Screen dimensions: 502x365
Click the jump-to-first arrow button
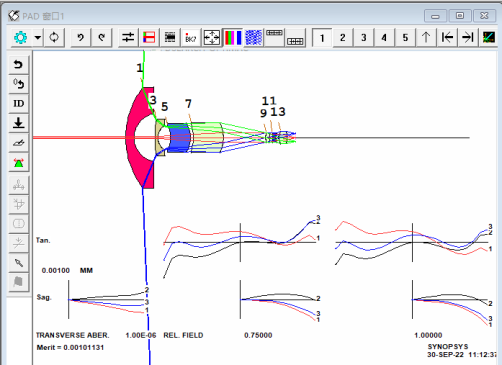click(x=447, y=37)
